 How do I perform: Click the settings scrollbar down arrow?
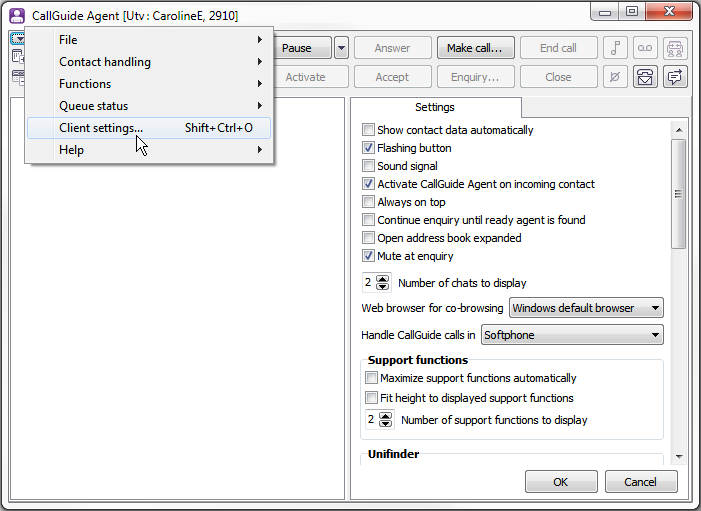click(679, 456)
